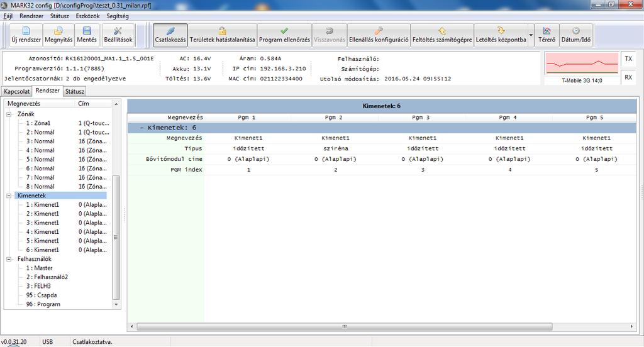Click Letöltés központba download button
Screen dimensions: 644x347
click(x=501, y=35)
